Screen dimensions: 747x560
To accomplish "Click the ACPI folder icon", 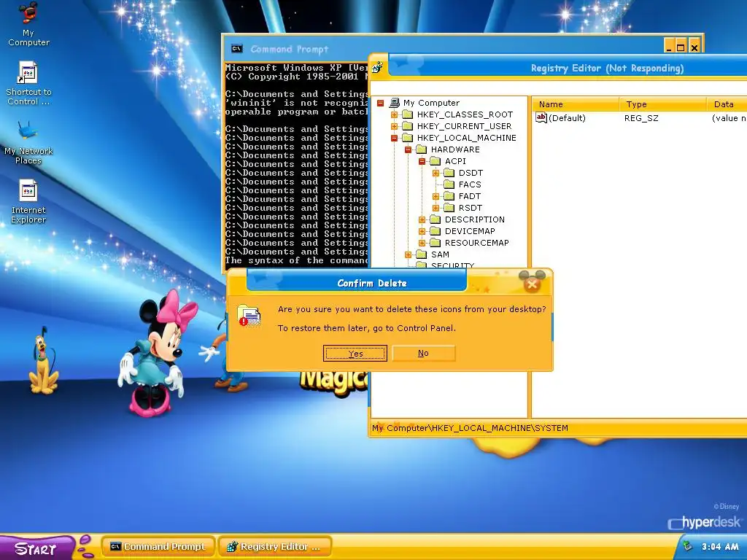I will (x=435, y=161).
